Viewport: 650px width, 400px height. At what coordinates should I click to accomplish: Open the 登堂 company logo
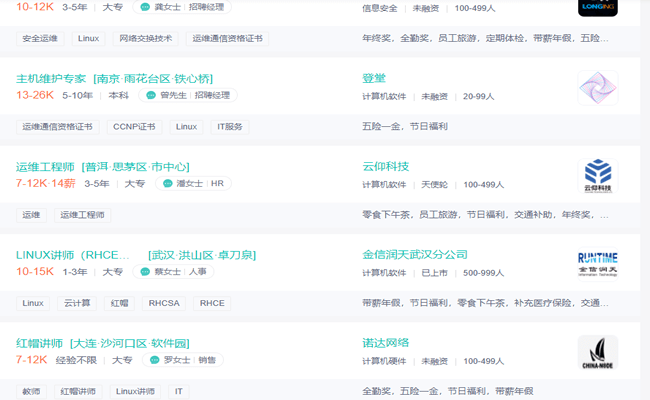[598, 87]
